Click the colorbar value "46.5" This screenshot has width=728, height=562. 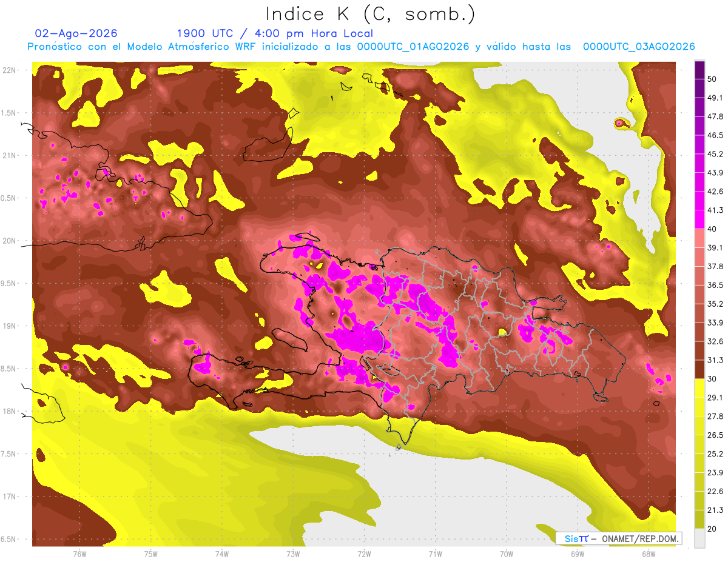point(716,135)
